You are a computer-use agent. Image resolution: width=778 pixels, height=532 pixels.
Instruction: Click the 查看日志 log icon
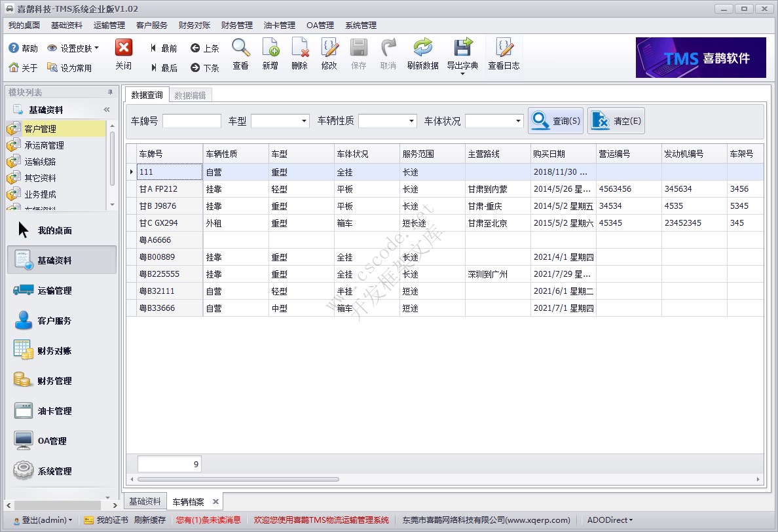coord(504,48)
